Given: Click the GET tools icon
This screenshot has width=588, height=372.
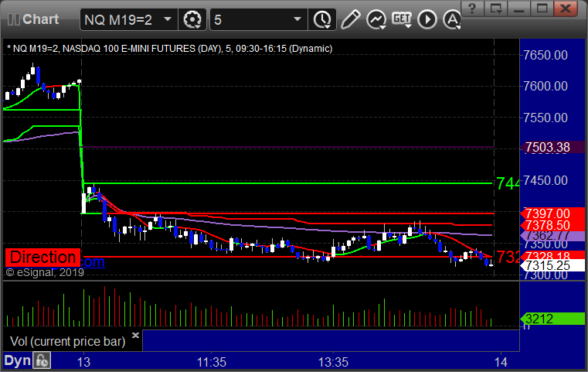Looking at the screenshot, I should 402,19.
